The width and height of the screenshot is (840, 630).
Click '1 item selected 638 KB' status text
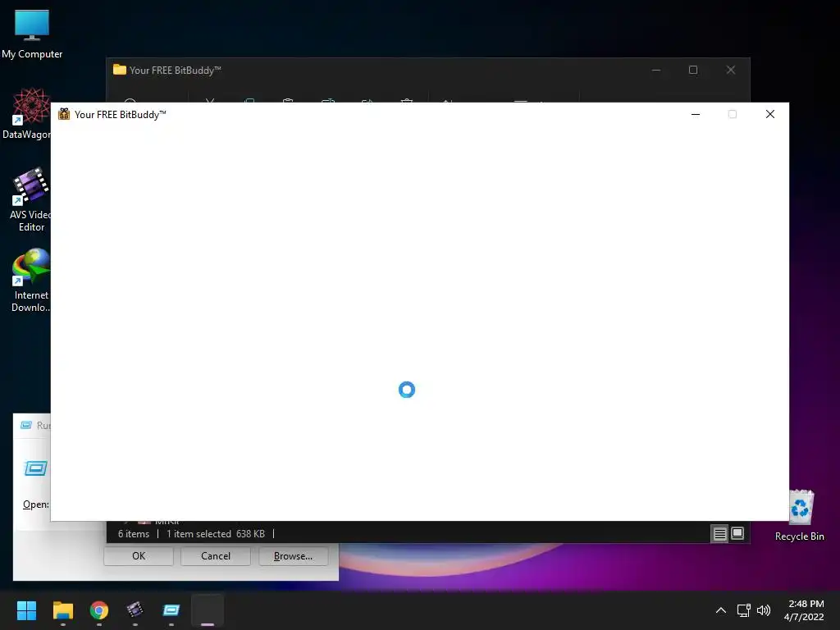[x=216, y=533]
